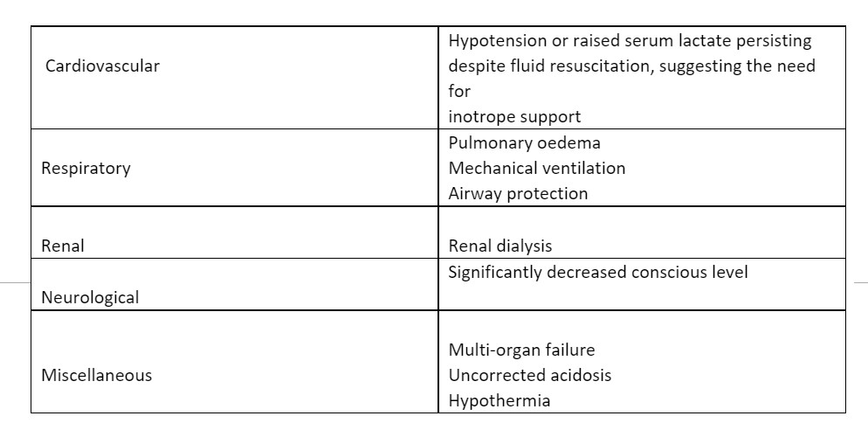The height and width of the screenshot is (423, 868).
Task: Click on the 'Airway protection' text
Action: point(518,193)
